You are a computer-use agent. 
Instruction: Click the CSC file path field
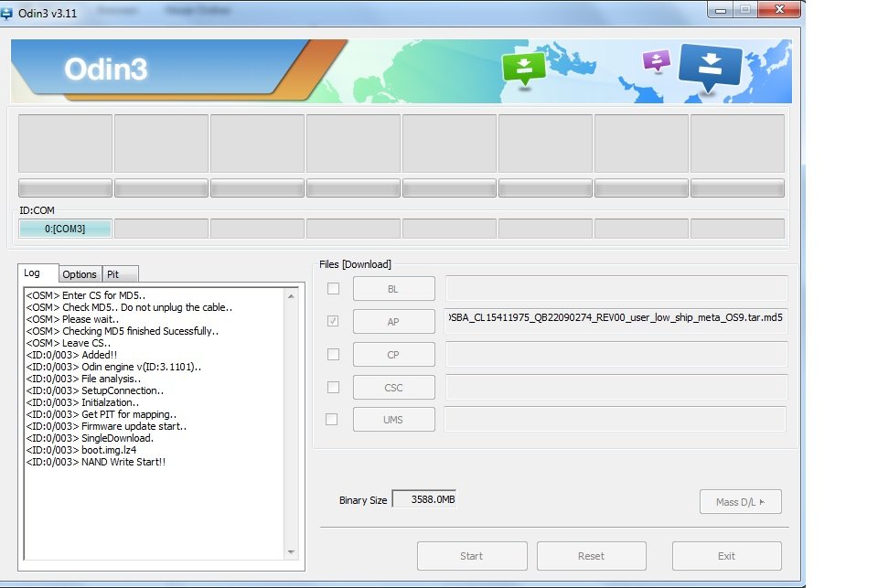click(x=616, y=387)
